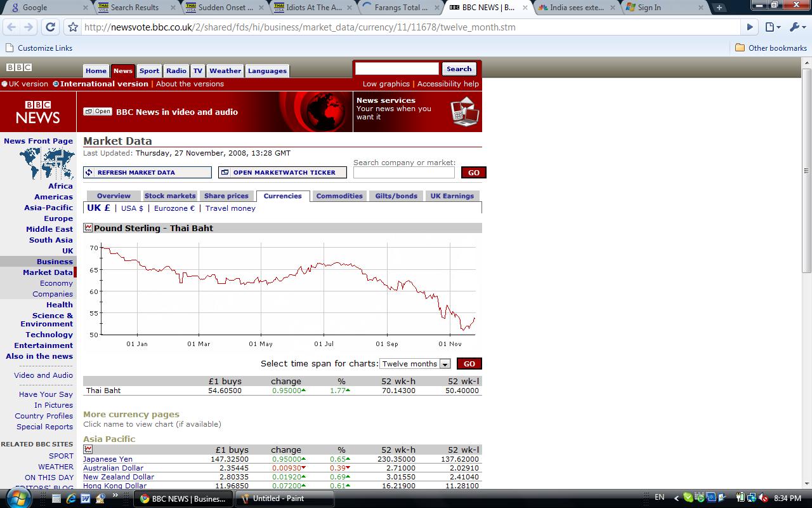The width and height of the screenshot is (812, 508).
Task: Reload the page with the refresh icon
Action: (51, 27)
